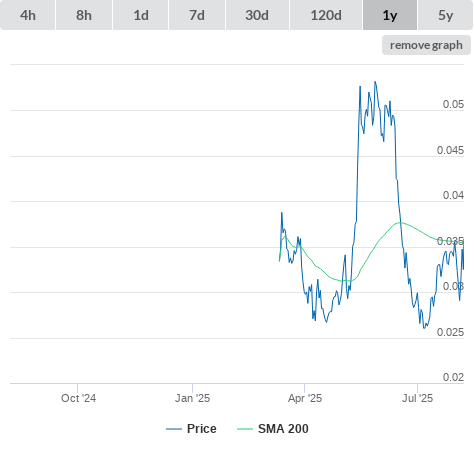Viewport: 474px width, 455px height.
Task: Click the highest price peak above 0.05
Action: click(375, 82)
